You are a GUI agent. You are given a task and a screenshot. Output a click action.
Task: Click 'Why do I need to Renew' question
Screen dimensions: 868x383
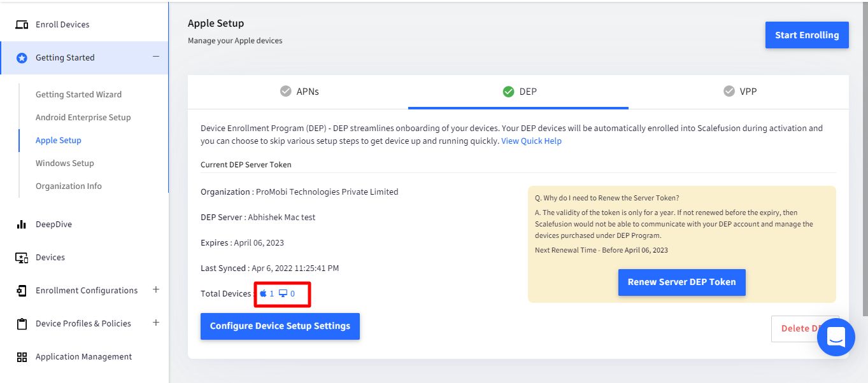[607, 198]
